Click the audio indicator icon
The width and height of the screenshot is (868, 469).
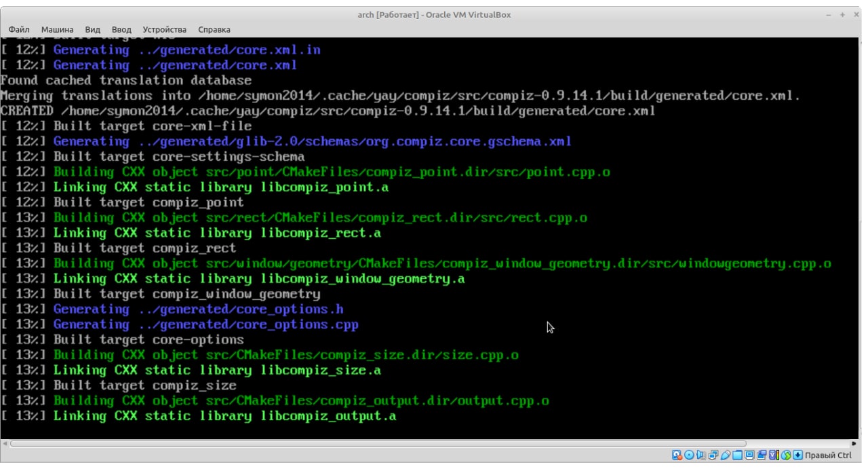(x=701, y=455)
